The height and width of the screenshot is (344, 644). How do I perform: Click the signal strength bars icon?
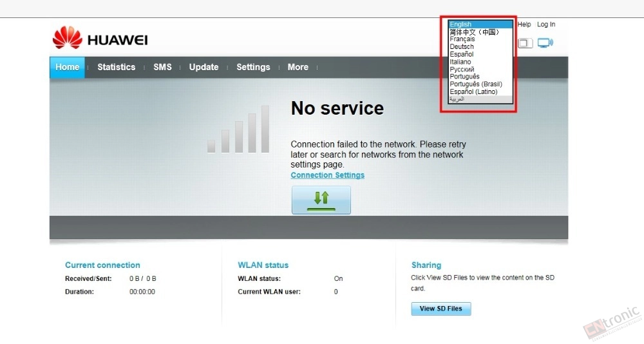(x=238, y=129)
